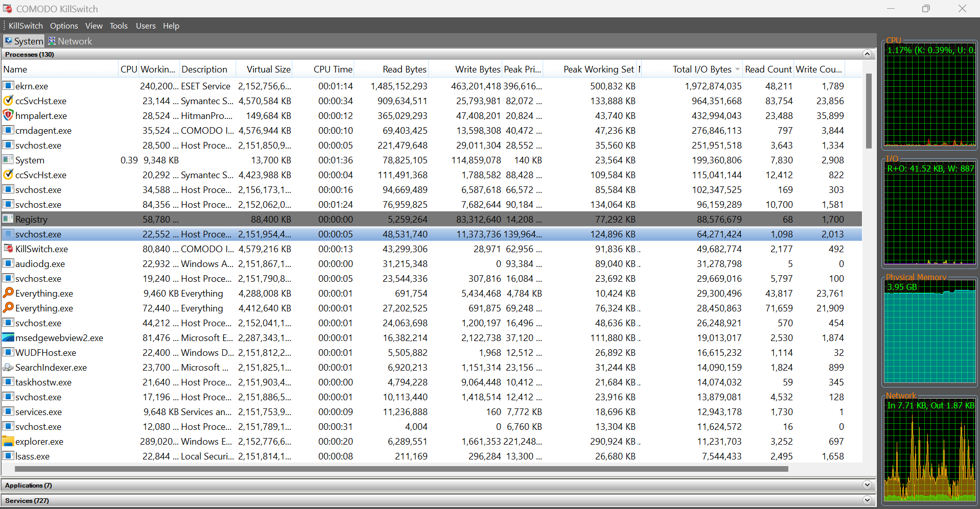Image resolution: width=980 pixels, height=509 pixels.
Task: Click the Read Count value 71,659
Action: pyautogui.click(x=779, y=308)
